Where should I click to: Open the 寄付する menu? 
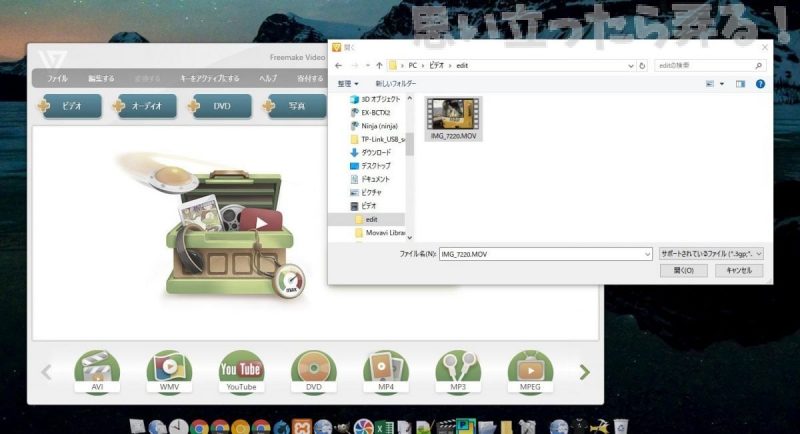pyautogui.click(x=310, y=79)
